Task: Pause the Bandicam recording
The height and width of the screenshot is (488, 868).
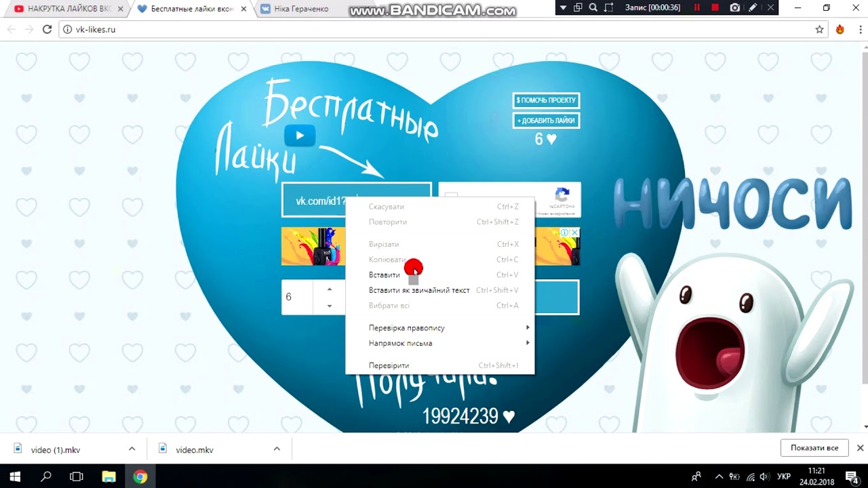Action: click(x=697, y=7)
